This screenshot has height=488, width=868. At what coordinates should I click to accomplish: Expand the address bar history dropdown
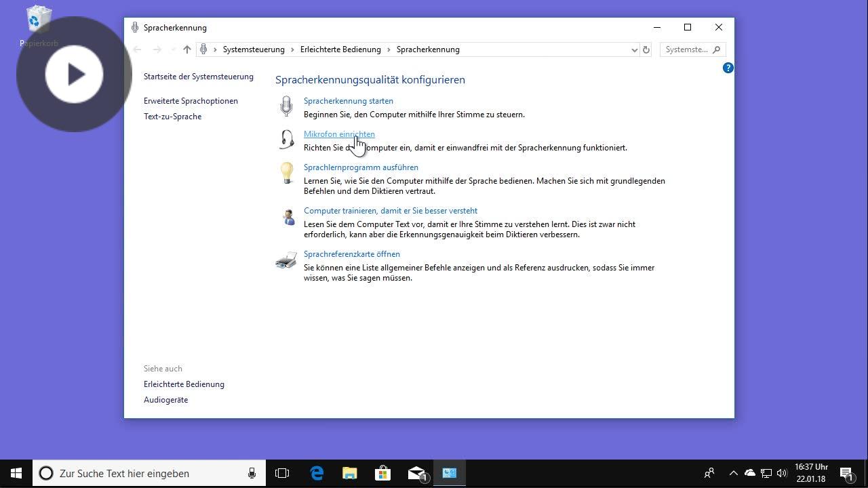(x=634, y=49)
